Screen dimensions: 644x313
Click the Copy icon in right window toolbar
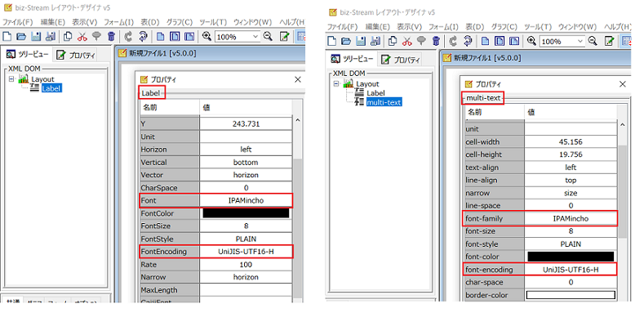[x=393, y=41]
